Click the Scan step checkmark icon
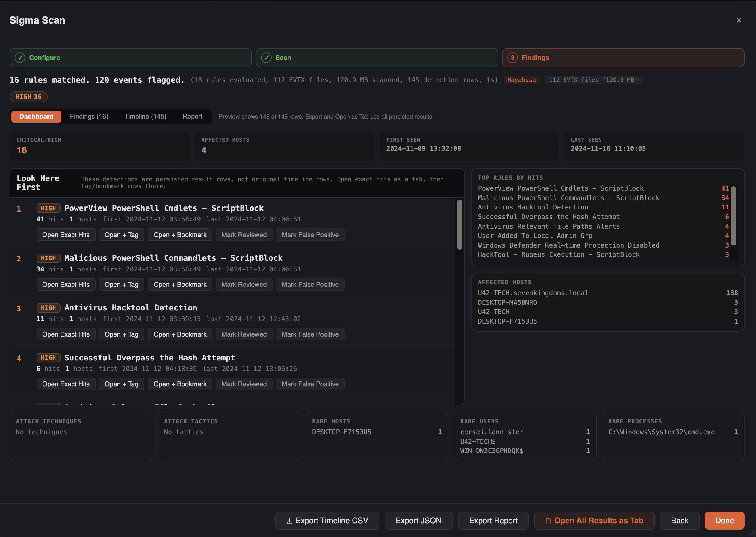The width and height of the screenshot is (756, 537). [x=266, y=58]
